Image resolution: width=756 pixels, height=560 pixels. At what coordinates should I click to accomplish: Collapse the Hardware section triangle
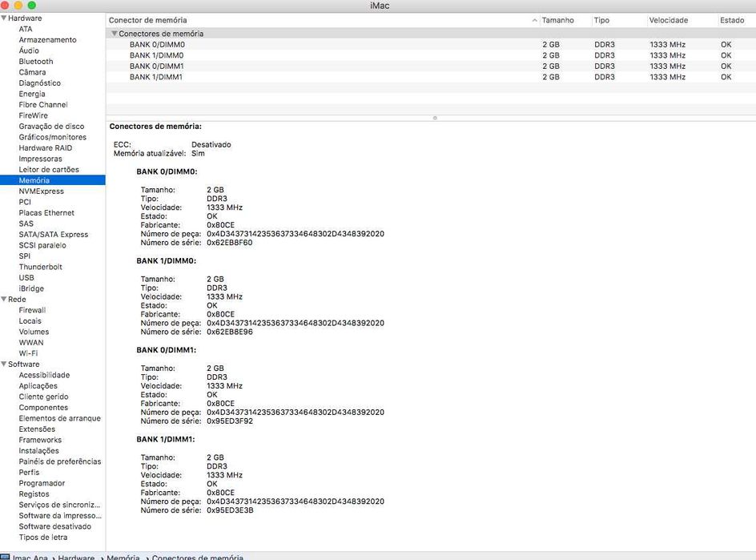pyautogui.click(x=4, y=18)
